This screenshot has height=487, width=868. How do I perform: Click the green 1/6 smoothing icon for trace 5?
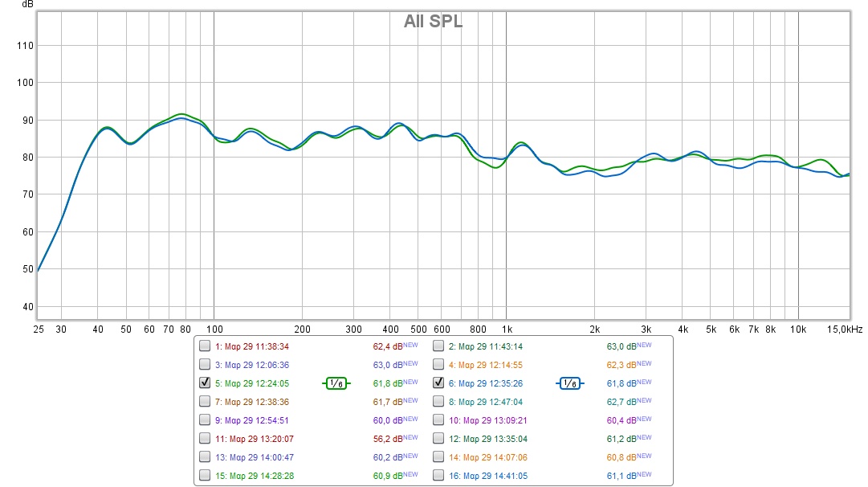click(336, 383)
